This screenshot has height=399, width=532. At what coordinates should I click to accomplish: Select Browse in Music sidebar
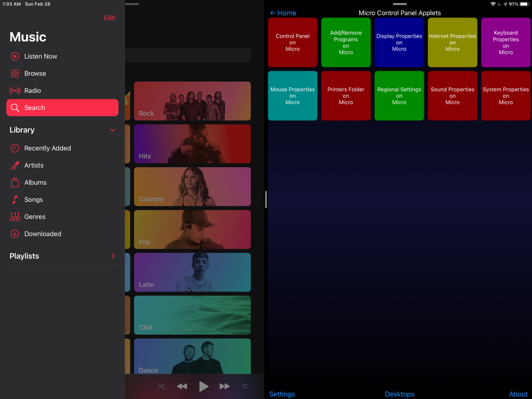click(62, 73)
